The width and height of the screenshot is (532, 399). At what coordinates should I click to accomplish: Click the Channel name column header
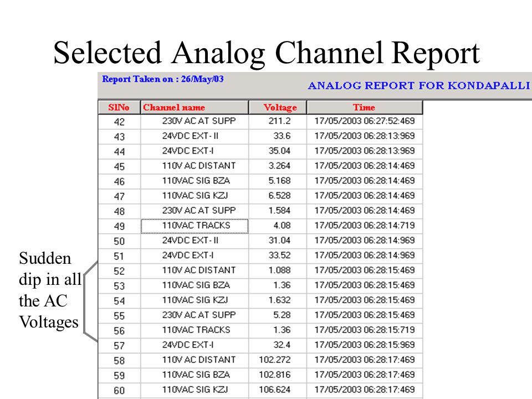[x=195, y=107]
